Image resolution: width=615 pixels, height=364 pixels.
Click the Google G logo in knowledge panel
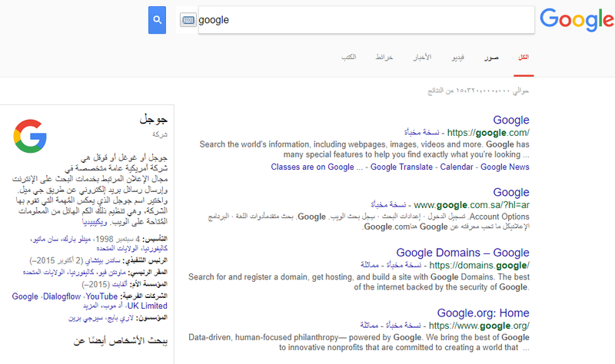(x=30, y=134)
